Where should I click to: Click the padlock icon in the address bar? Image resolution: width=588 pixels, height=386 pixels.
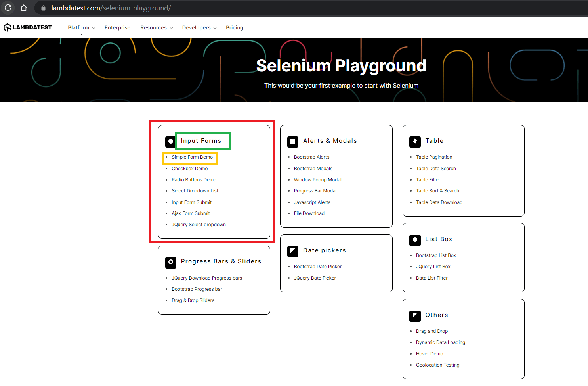(x=43, y=8)
